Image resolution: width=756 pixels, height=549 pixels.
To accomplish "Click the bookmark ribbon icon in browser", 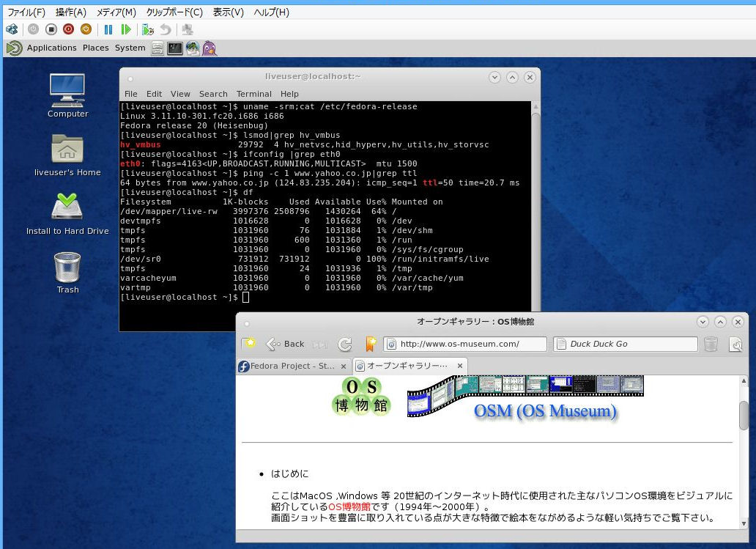I will coord(370,344).
